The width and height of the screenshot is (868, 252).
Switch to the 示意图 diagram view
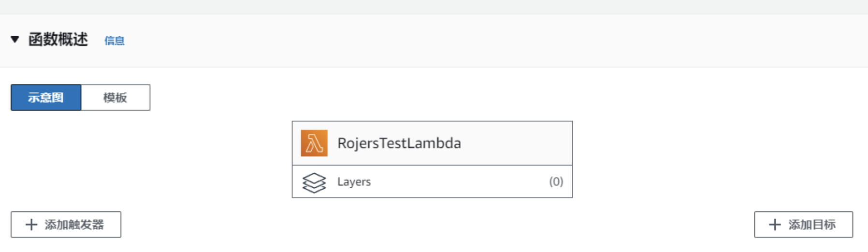(46, 98)
